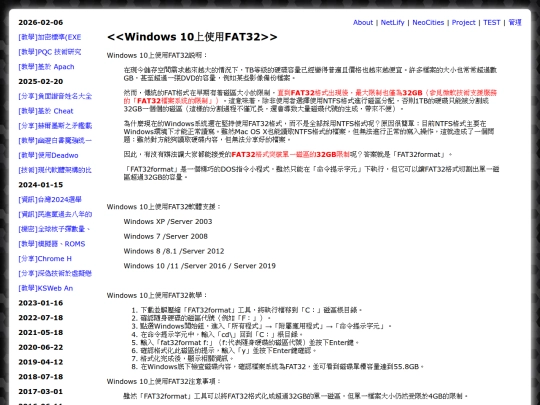This screenshot has height=405, width=540.
Task: Expand the 2022-07-18 date group
Action: click(x=41, y=318)
